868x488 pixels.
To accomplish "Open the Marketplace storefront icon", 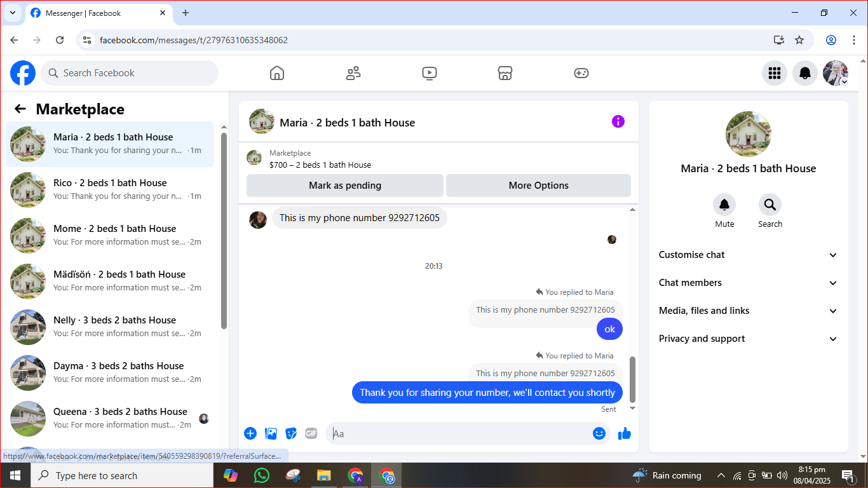I will coord(505,73).
